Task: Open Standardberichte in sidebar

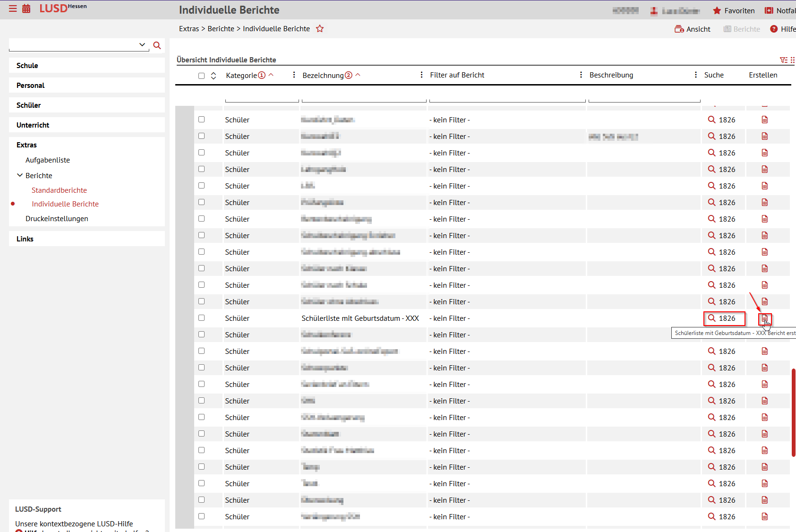Action: [x=59, y=190]
